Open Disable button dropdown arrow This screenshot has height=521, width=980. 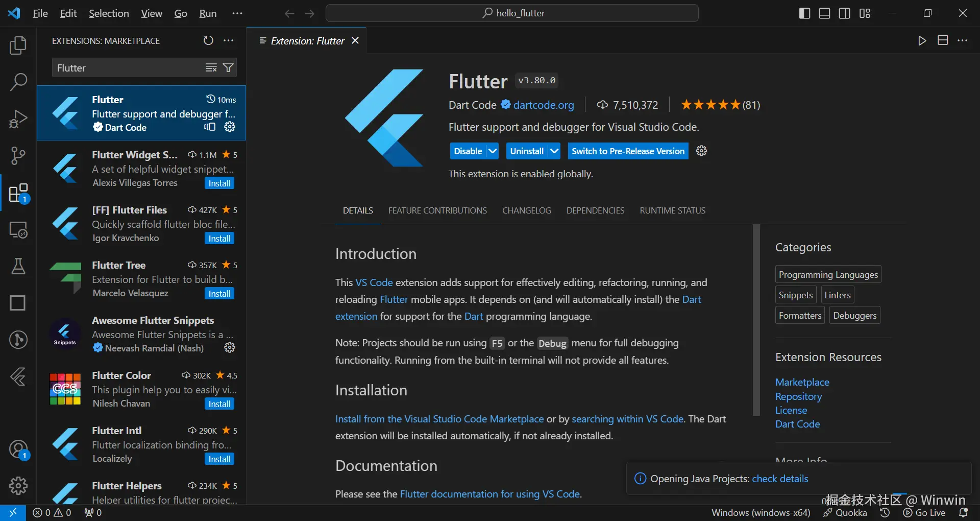[x=493, y=151]
